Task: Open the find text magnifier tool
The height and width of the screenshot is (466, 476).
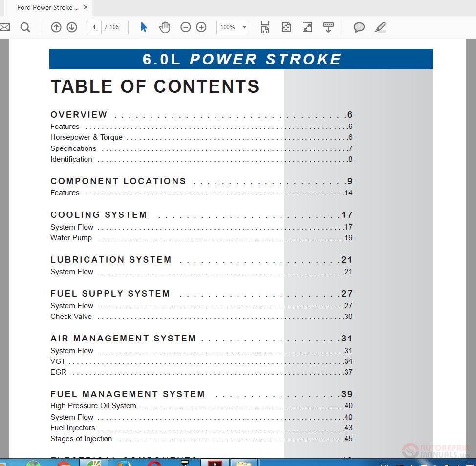Action: [25, 27]
